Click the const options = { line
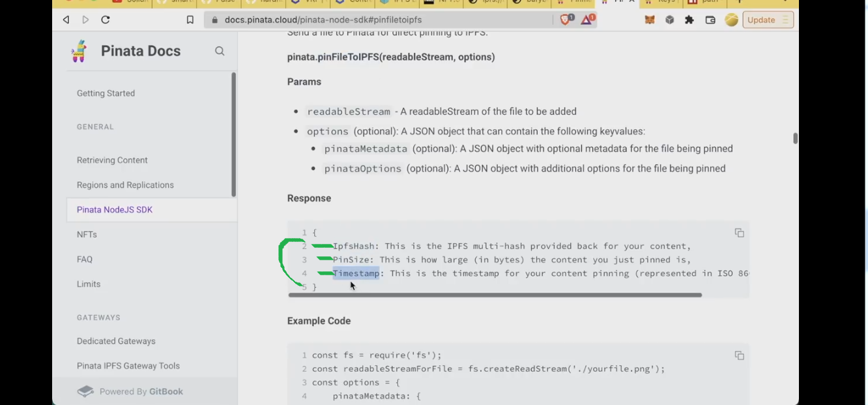The width and height of the screenshot is (868, 405). tap(356, 383)
